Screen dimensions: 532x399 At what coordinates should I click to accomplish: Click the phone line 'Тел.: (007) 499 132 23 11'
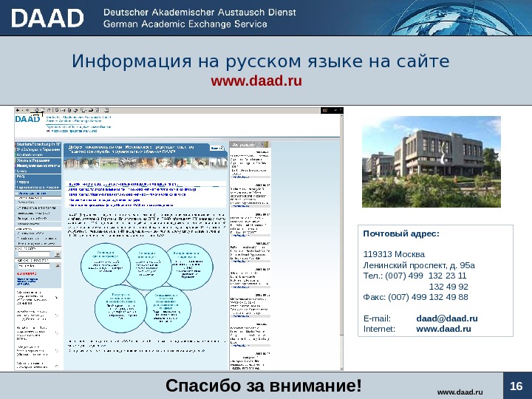[415, 276]
